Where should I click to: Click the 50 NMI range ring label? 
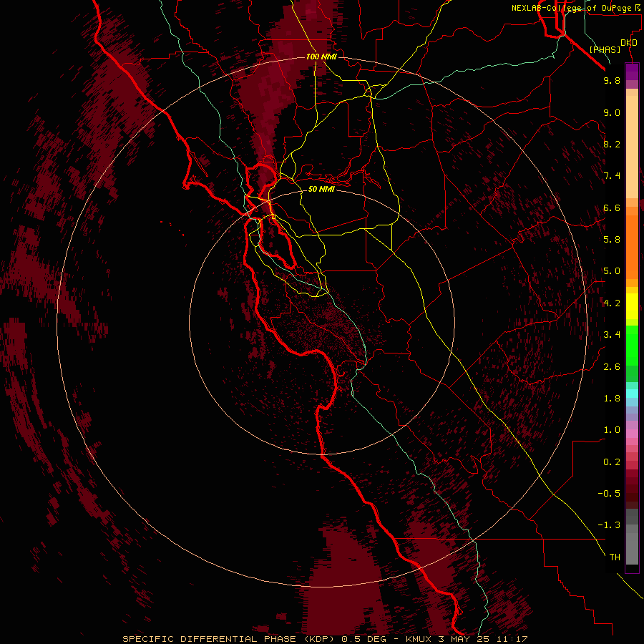coord(321,189)
